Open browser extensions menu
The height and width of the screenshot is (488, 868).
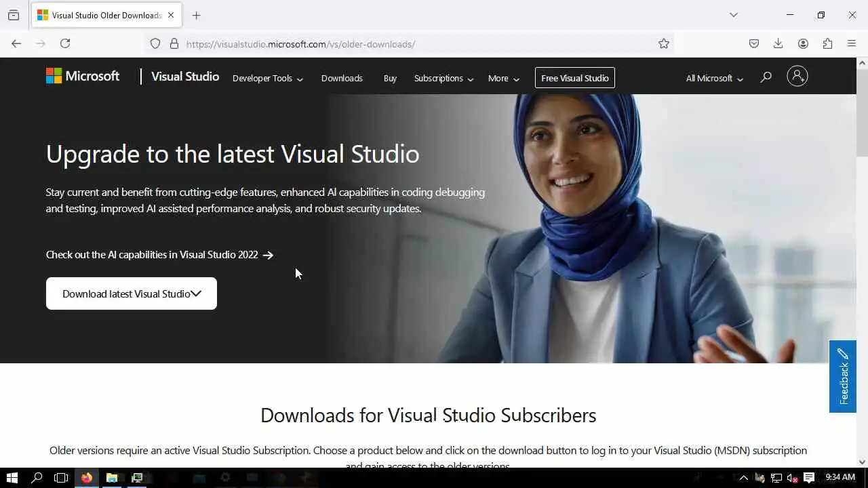827,43
